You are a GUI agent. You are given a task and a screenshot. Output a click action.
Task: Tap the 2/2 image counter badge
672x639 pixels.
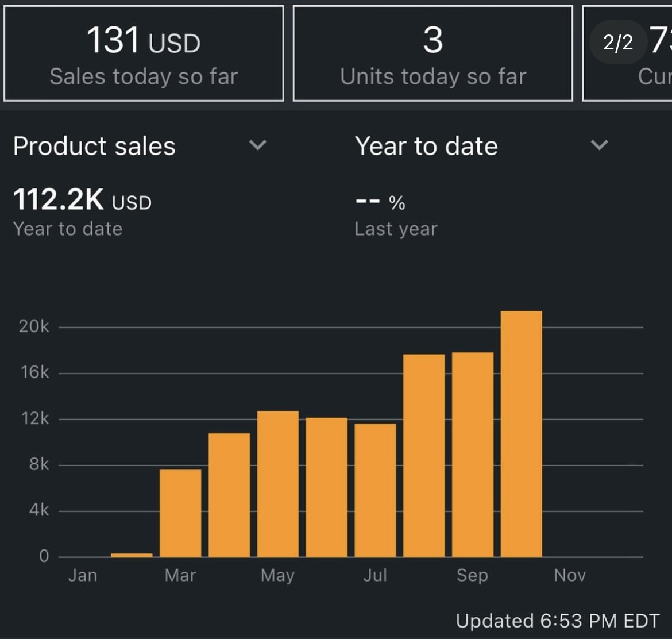click(618, 42)
